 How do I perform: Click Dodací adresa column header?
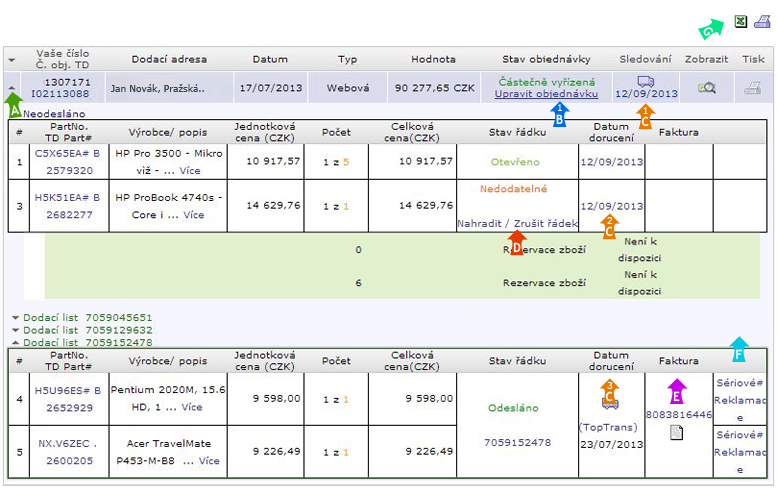(x=169, y=59)
